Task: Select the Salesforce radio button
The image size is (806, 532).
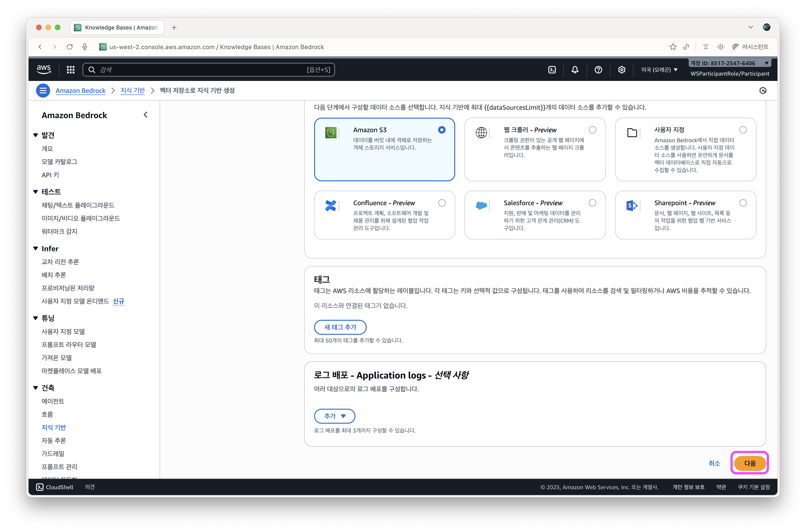Action: click(x=593, y=203)
